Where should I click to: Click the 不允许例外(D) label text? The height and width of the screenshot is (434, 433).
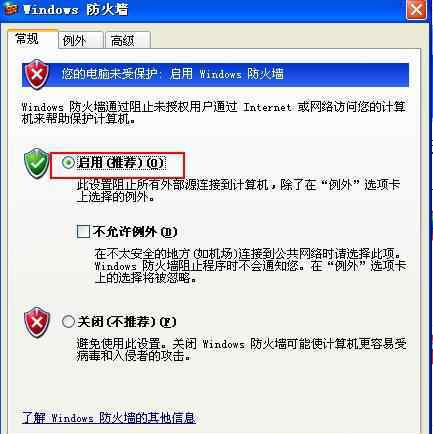tap(135, 232)
